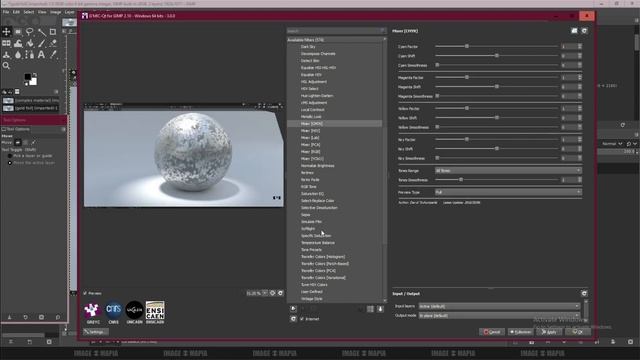Reset Input / Output settings icon
Screen dimensions: 640x360
click(x=584, y=293)
